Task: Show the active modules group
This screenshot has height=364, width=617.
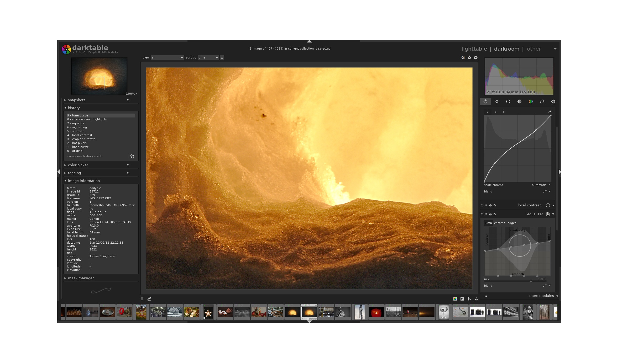Action: click(x=485, y=101)
